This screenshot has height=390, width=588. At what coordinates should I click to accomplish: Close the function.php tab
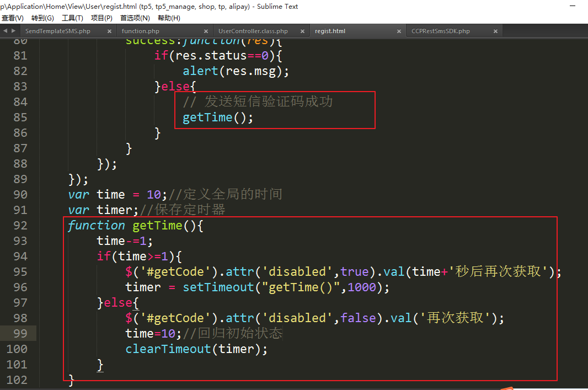[x=206, y=31]
